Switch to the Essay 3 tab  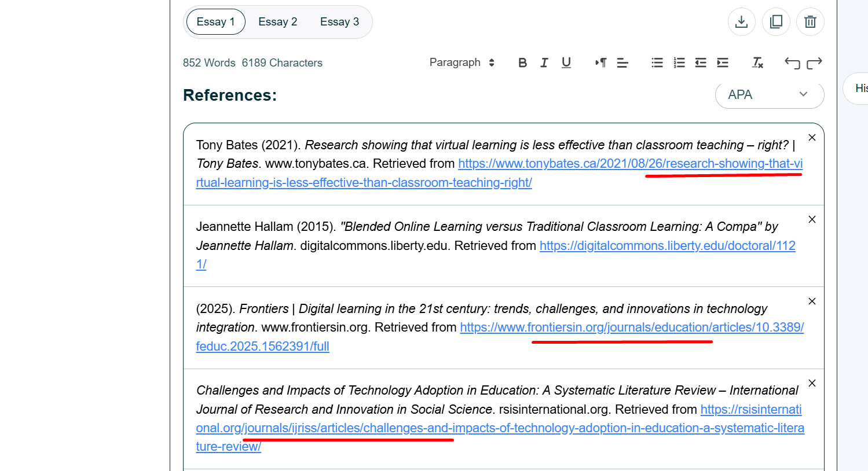pyautogui.click(x=339, y=22)
